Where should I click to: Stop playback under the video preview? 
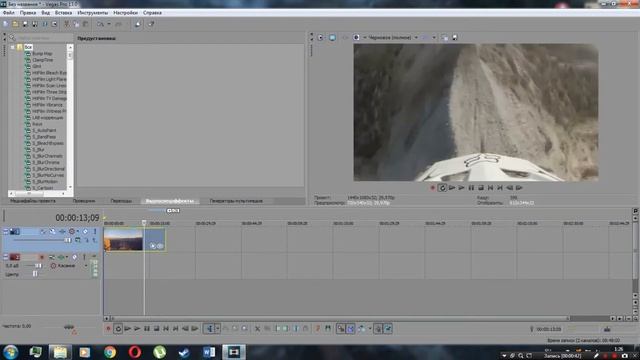[481, 188]
